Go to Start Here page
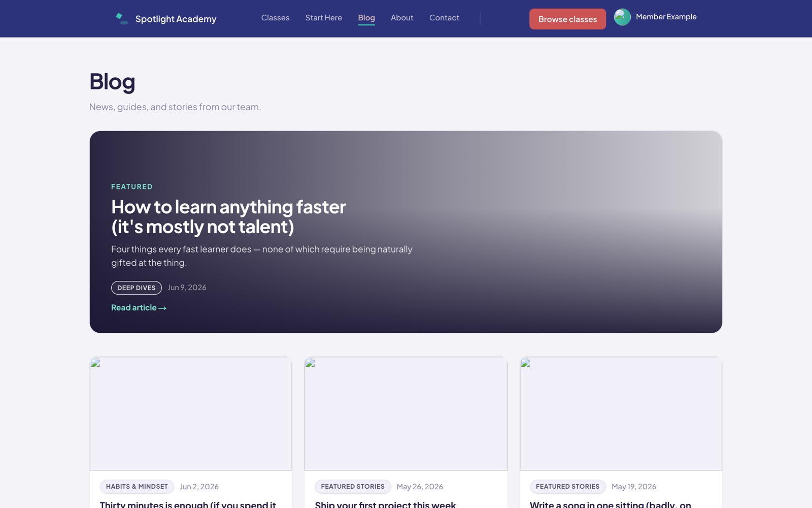Screen dimensions: 812x508 coord(324,18)
